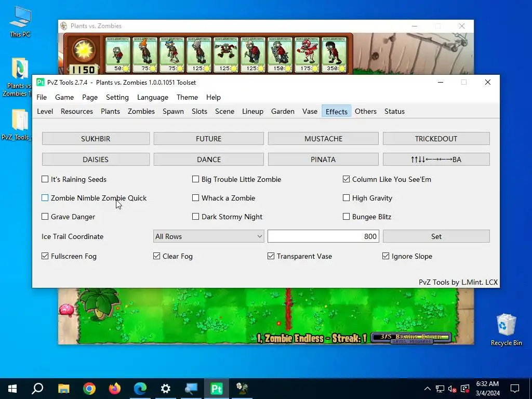Select the basic zombie card costing 50
This screenshot has height=399, width=532.
[118, 55]
